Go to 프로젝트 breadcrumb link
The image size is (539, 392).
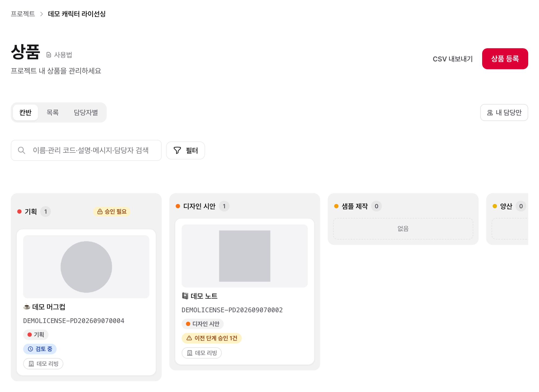(23, 14)
